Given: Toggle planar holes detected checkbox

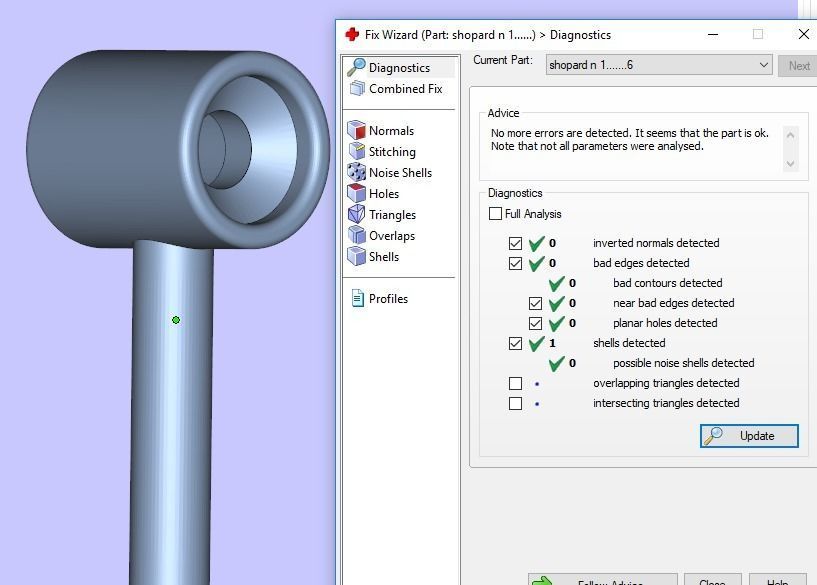Looking at the screenshot, I should 535,323.
